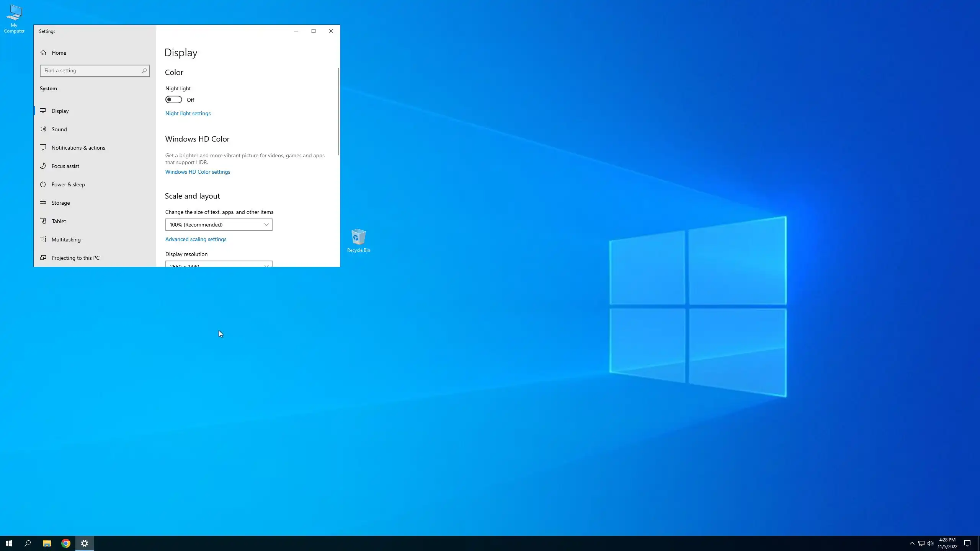This screenshot has width=980, height=551.
Task: Open Windows HD Color settings link
Action: click(x=198, y=172)
